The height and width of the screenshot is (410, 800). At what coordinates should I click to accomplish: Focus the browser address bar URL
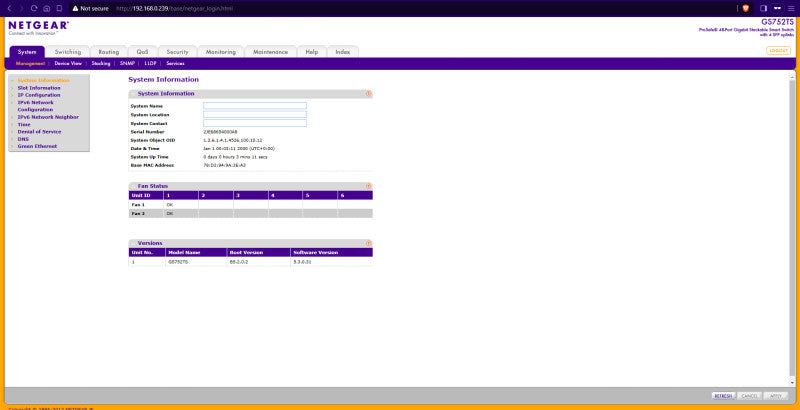click(x=175, y=8)
